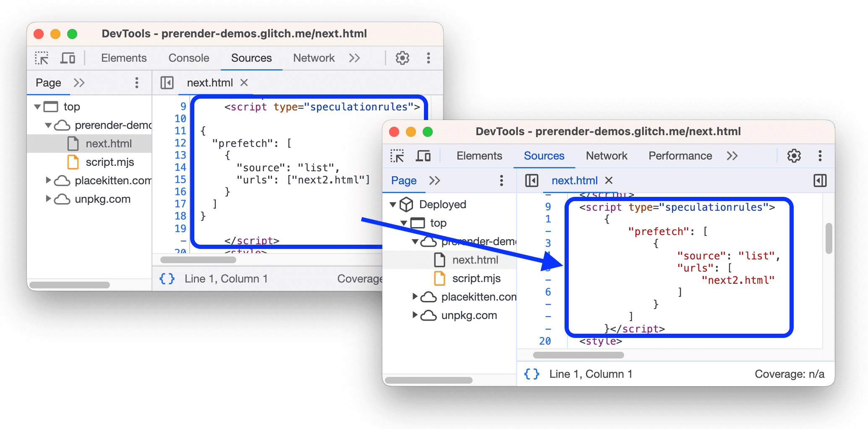
Task: Open the Customize DevTools three-dot menu
Action: [820, 156]
